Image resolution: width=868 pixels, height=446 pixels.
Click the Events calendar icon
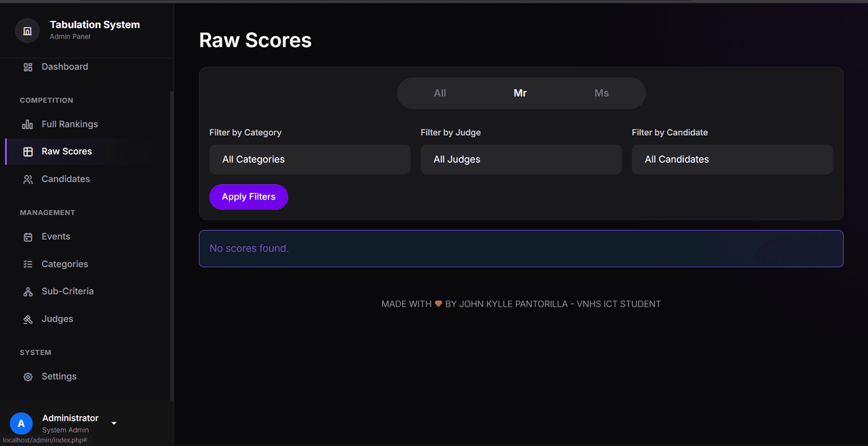point(28,237)
